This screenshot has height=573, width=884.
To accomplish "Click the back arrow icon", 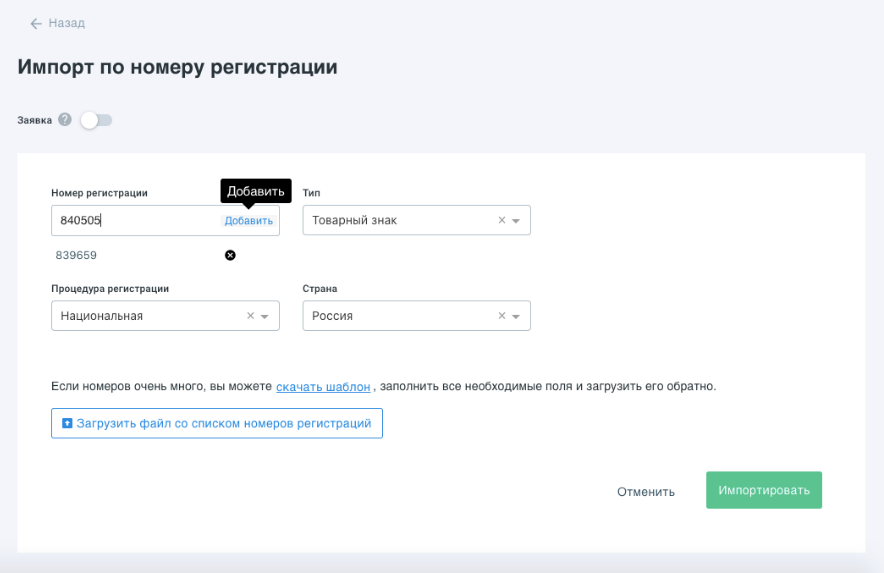I will [36, 23].
